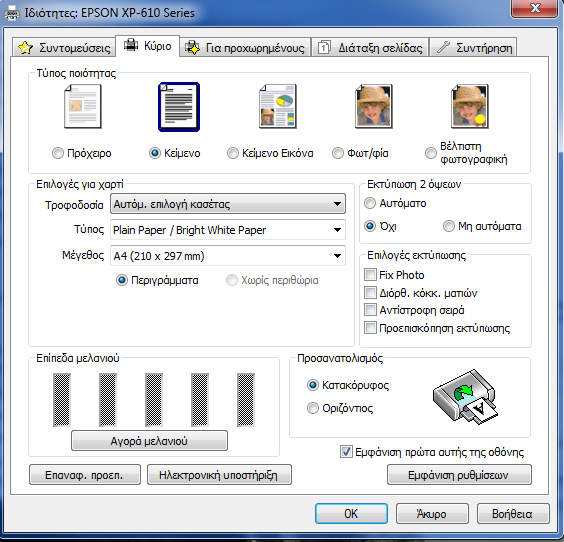The image size is (564, 542).
Task: Click the printer icon on Κύριο tab
Action: [x=131, y=45]
